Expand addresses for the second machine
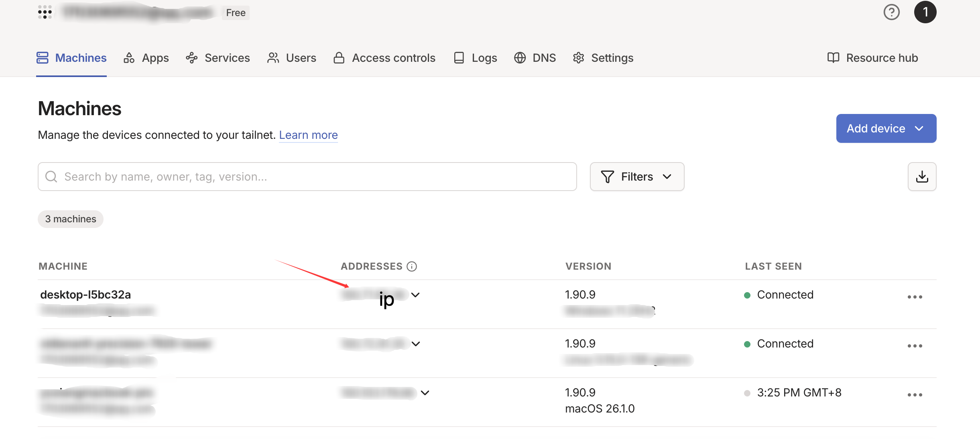 [416, 344]
